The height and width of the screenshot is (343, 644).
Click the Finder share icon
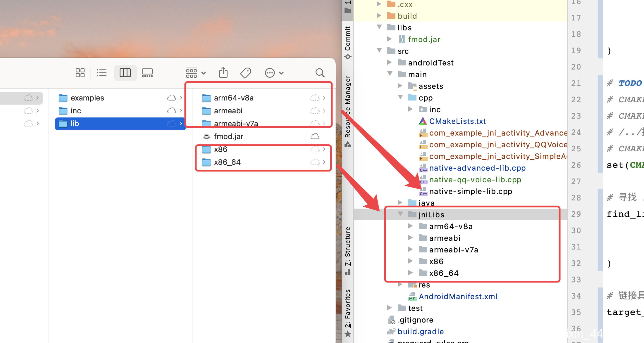[x=223, y=72]
